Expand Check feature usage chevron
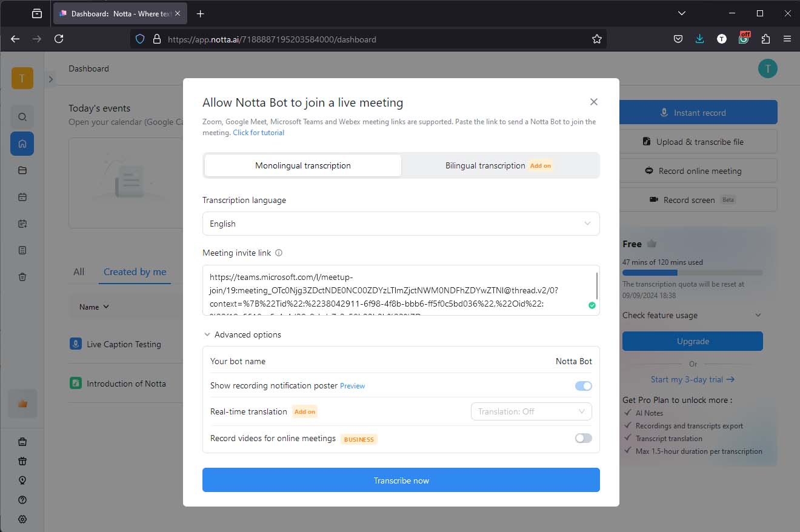This screenshot has height=532, width=800. (x=758, y=315)
